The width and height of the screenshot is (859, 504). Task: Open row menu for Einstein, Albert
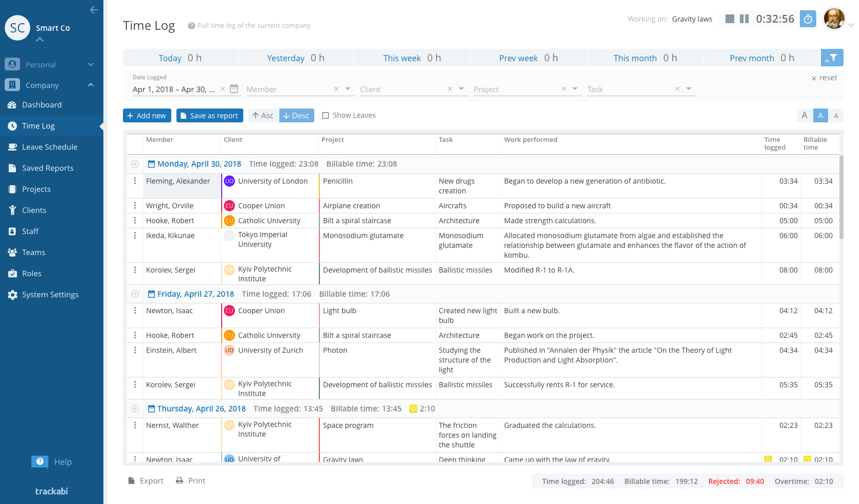click(x=135, y=350)
